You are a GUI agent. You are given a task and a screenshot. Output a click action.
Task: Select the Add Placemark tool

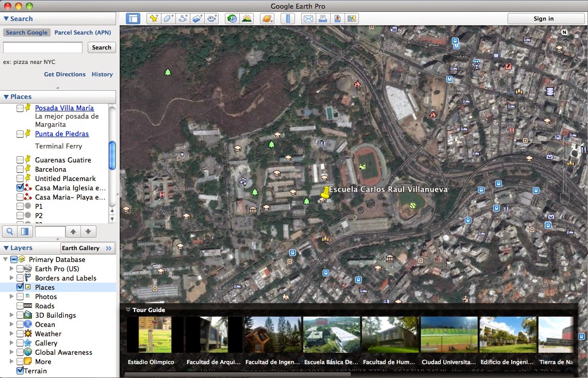click(153, 18)
